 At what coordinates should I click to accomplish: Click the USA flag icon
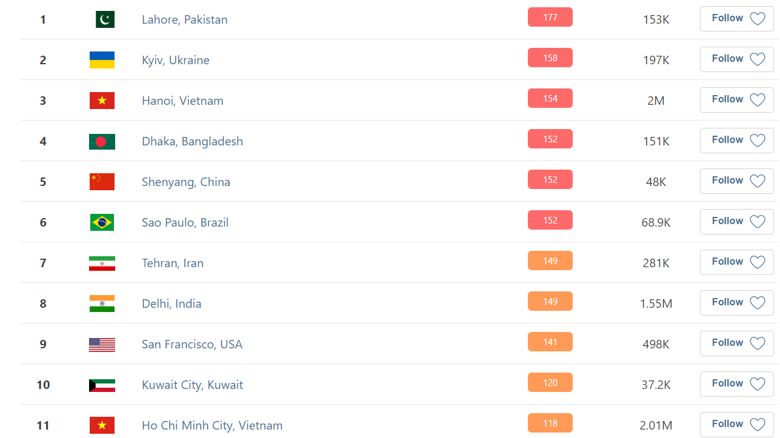(102, 344)
